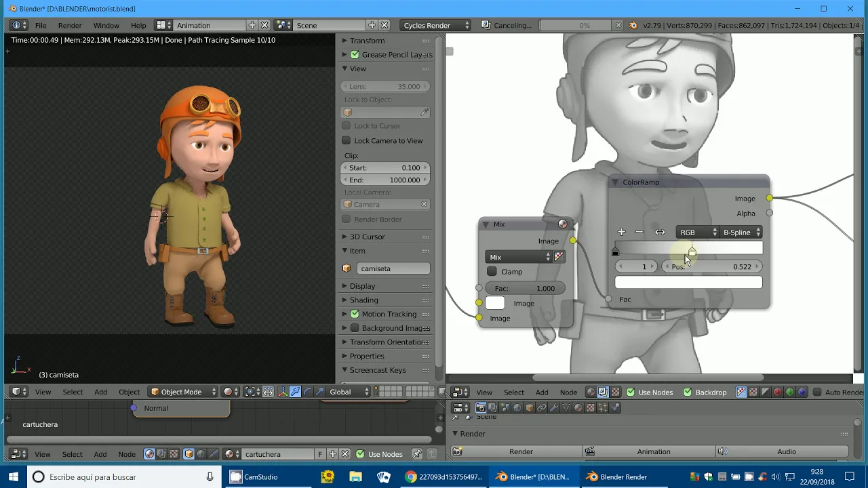
Task: Toggle Lock Camera to View checkbox
Action: pyautogui.click(x=347, y=140)
